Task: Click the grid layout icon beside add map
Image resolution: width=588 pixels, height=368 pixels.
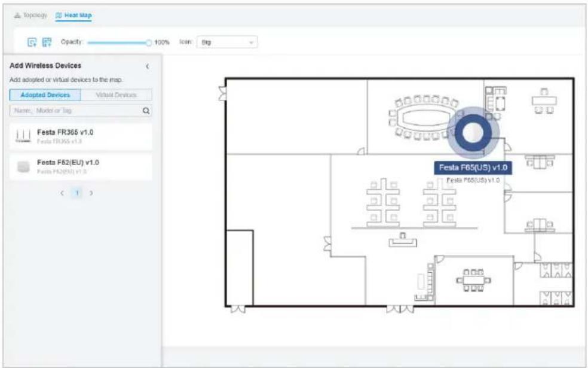Action: (x=47, y=42)
